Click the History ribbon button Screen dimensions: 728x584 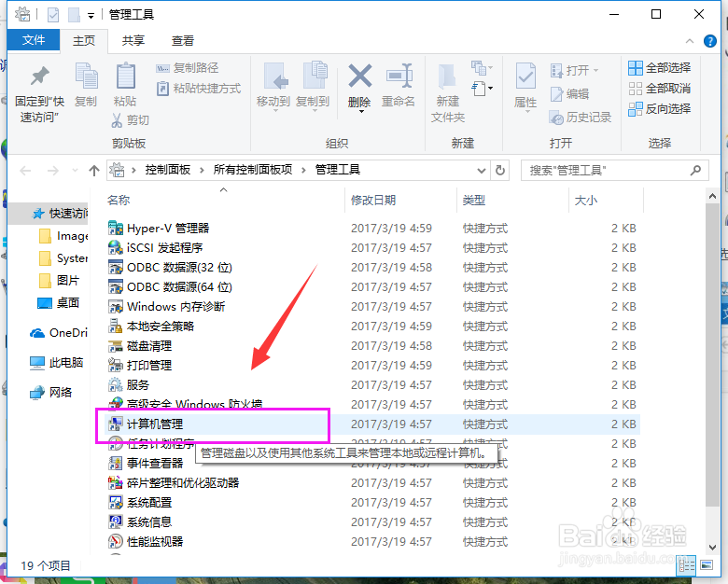pyautogui.click(x=581, y=118)
